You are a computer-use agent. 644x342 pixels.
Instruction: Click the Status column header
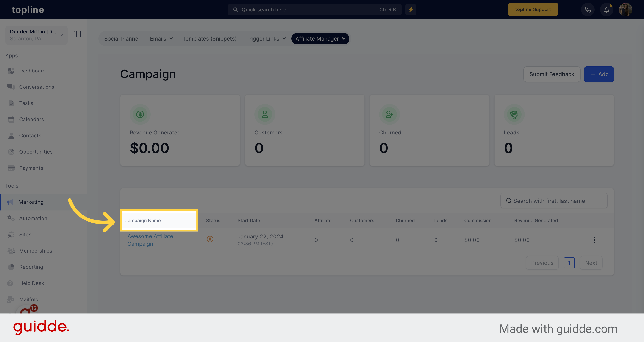coord(213,221)
